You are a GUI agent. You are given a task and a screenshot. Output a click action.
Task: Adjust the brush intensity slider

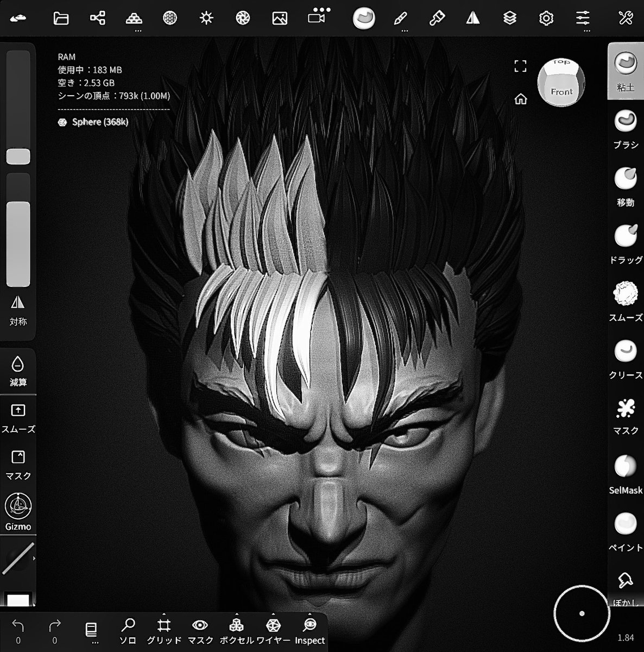pos(18,230)
